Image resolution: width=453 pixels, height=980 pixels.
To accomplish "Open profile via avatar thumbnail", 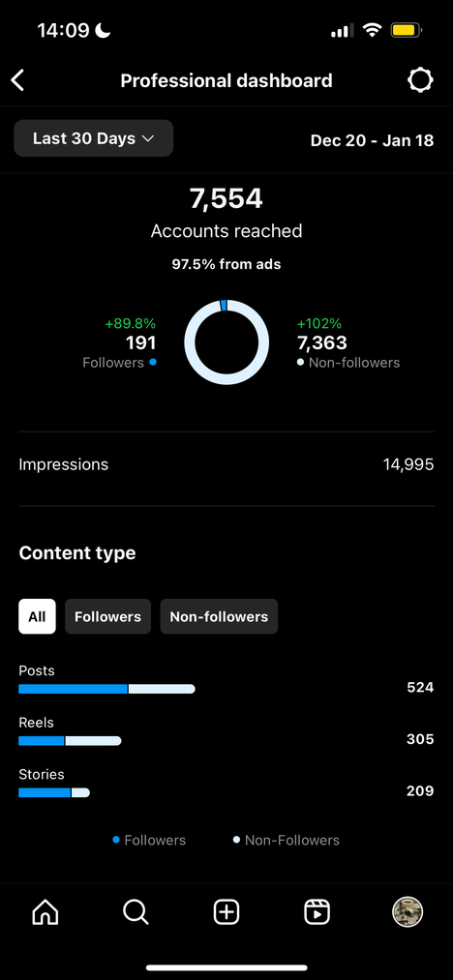I will click(x=408, y=912).
